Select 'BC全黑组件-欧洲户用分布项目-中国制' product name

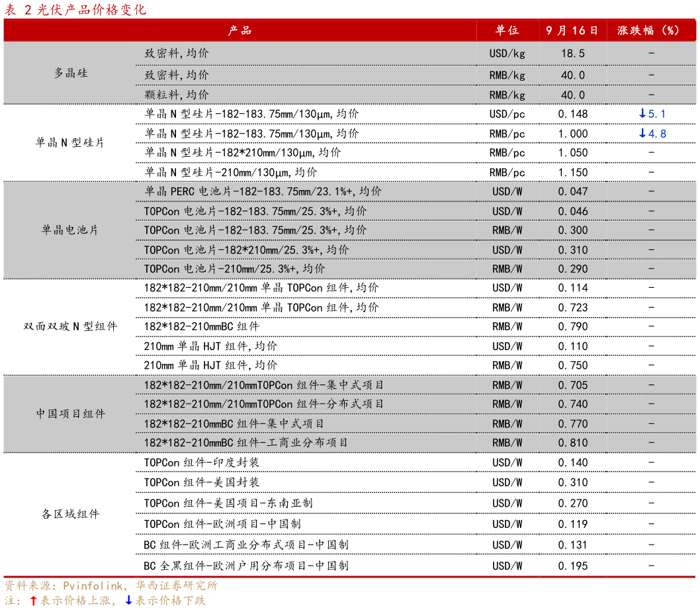(x=246, y=566)
